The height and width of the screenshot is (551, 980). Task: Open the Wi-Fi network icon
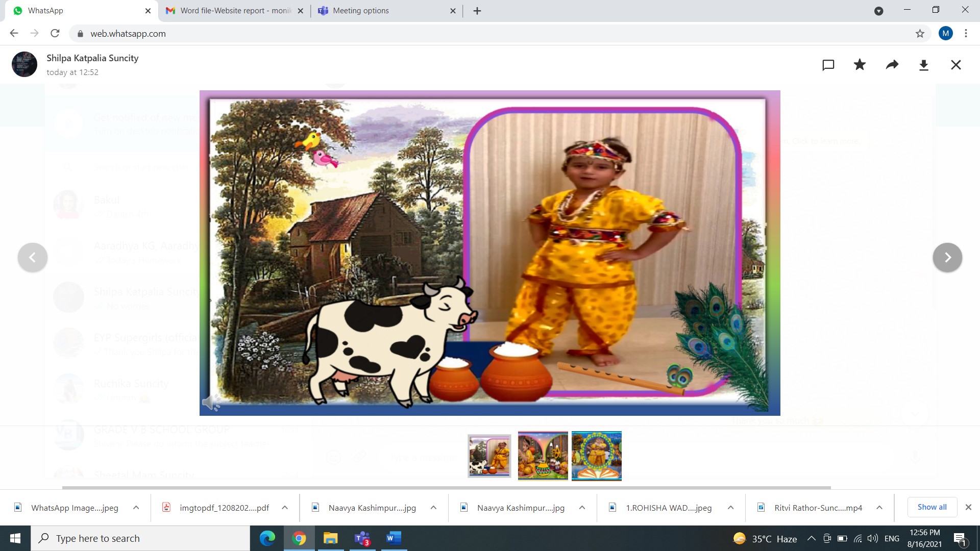(858, 538)
